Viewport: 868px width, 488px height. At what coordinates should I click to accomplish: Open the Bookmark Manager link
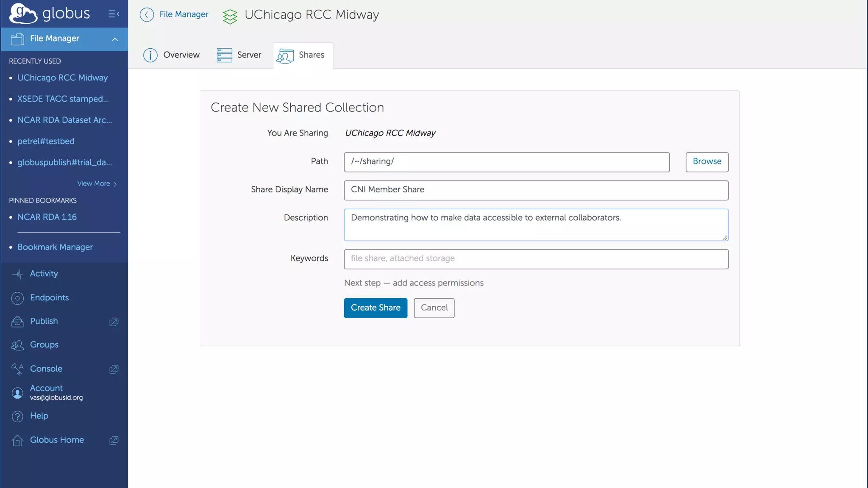click(x=55, y=247)
